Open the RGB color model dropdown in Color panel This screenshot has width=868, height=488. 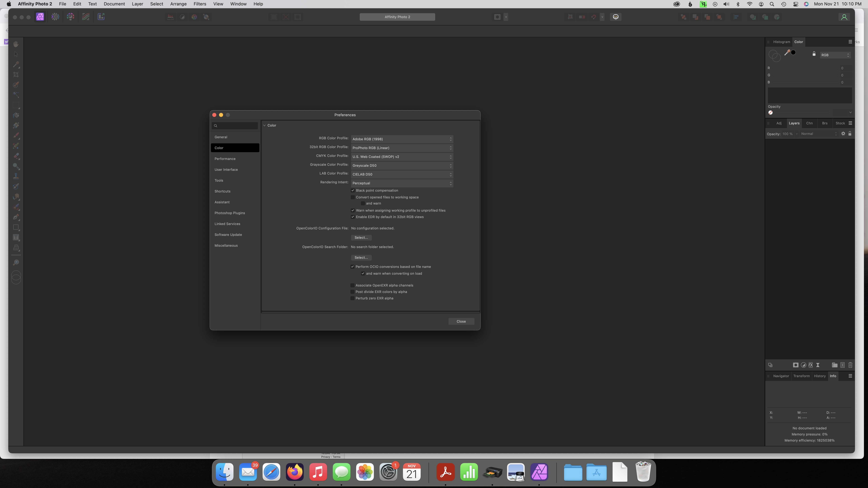point(835,55)
